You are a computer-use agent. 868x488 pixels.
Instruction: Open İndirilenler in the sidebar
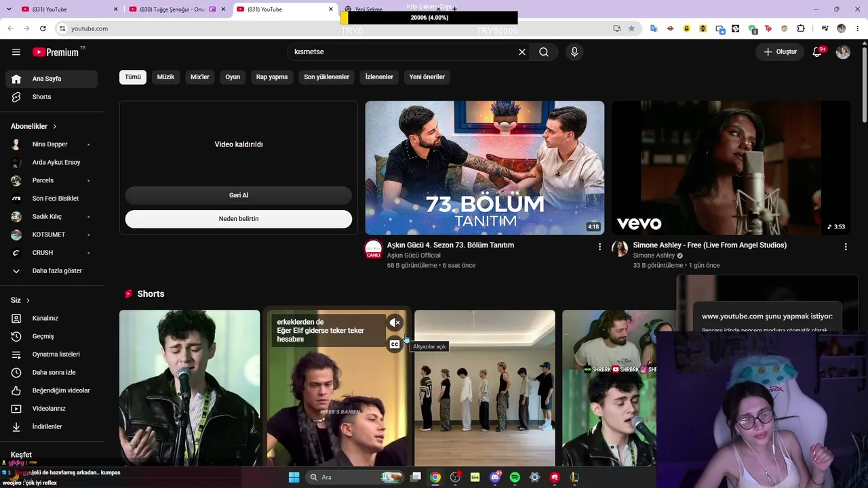(52, 426)
